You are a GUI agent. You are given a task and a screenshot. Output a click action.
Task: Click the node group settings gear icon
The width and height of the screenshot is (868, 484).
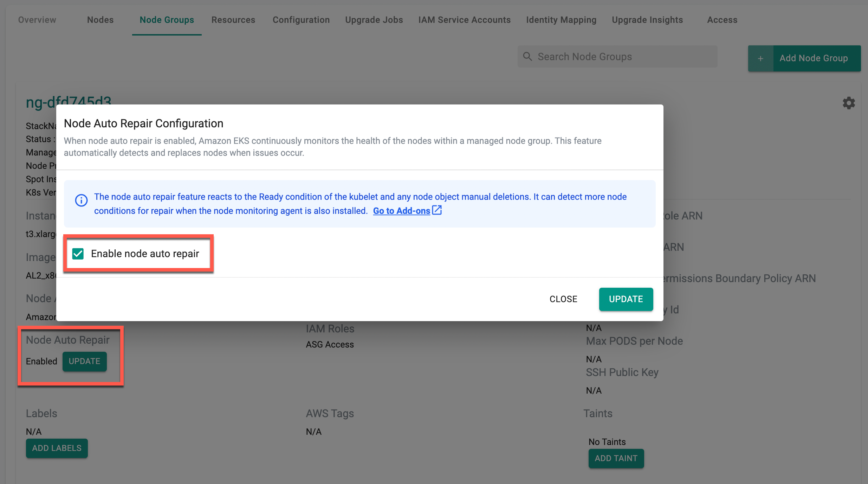[849, 103]
